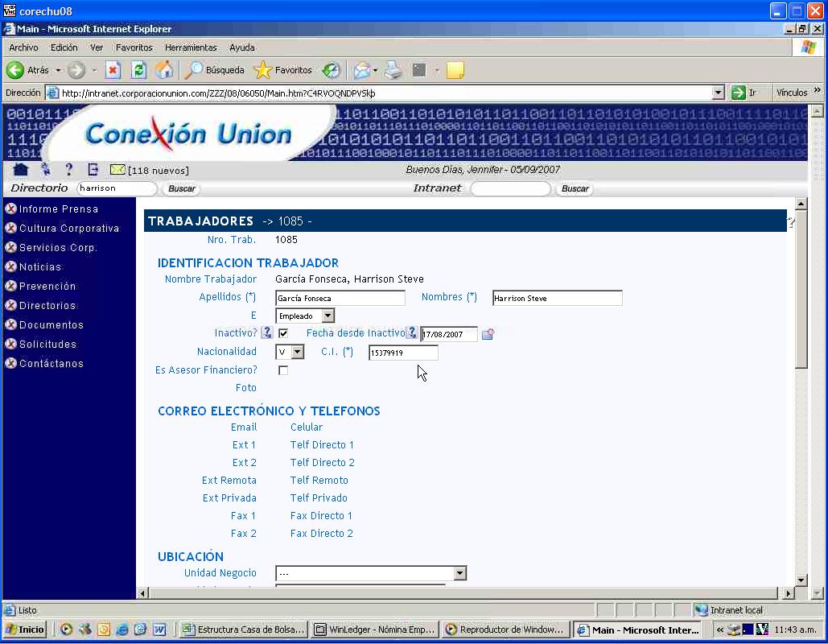Click the C.I. field with 15379919
Viewport: 828px width, 644px height.
click(403, 353)
